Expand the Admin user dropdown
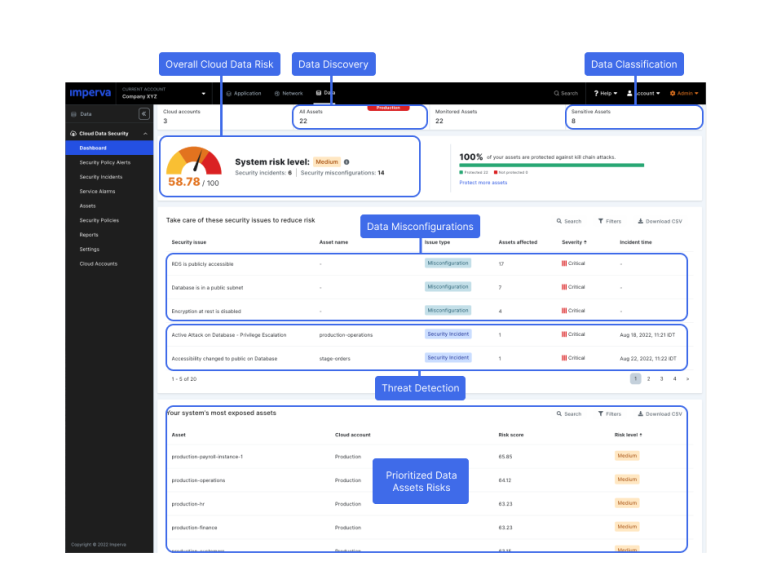Viewport: 768px width, 588px height. click(x=685, y=93)
